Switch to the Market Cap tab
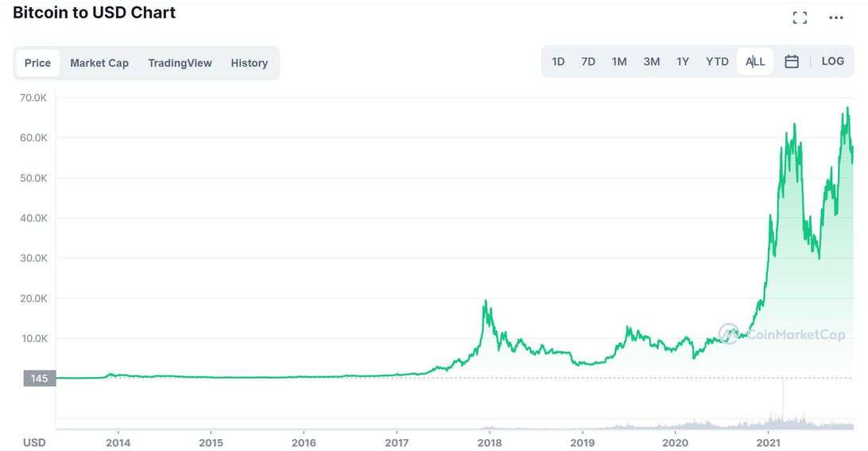Viewport: 868px width, 451px height. pyautogui.click(x=99, y=63)
